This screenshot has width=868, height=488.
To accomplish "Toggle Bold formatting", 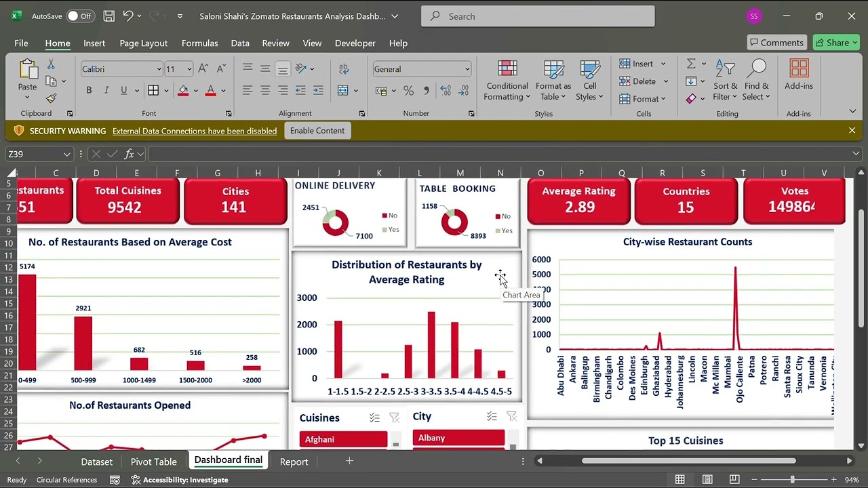I will (x=89, y=90).
